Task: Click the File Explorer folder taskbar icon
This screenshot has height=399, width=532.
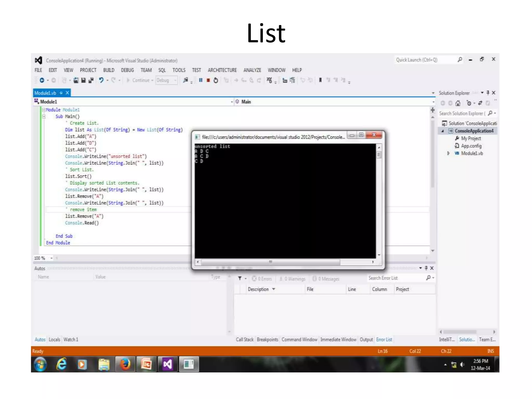Action: [x=104, y=364]
